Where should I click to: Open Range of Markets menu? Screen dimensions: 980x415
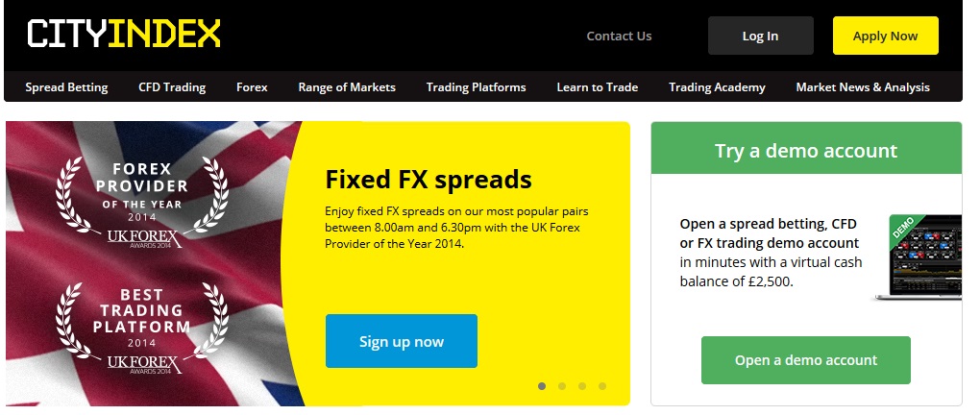pos(347,87)
